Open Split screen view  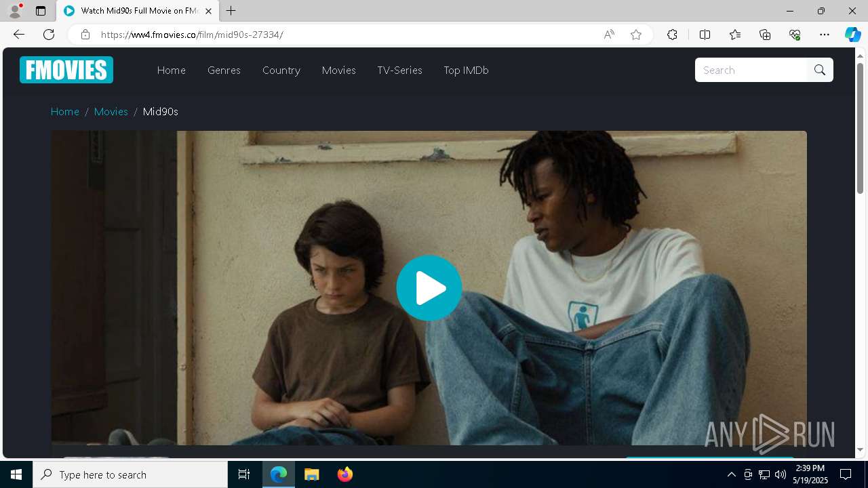[705, 35]
